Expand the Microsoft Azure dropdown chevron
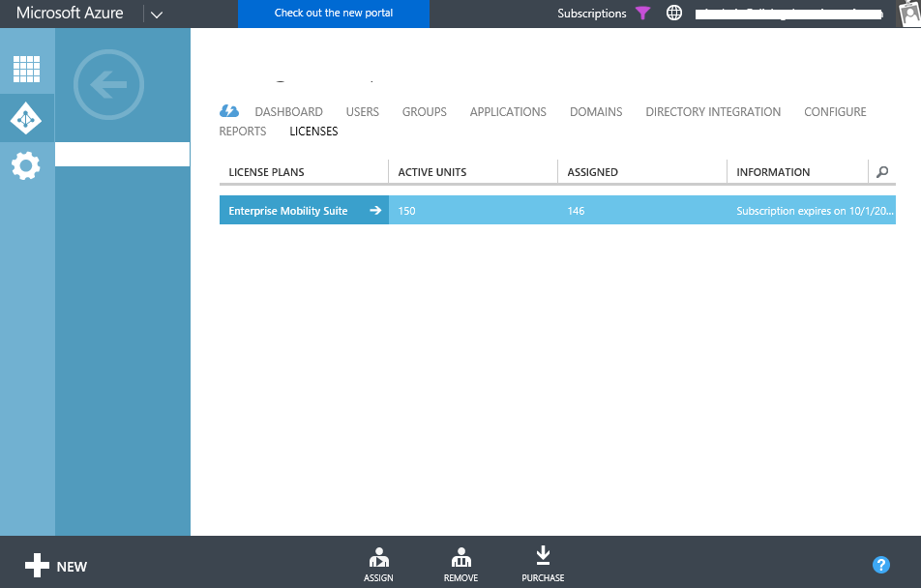The width and height of the screenshot is (921, 588). 157,15
